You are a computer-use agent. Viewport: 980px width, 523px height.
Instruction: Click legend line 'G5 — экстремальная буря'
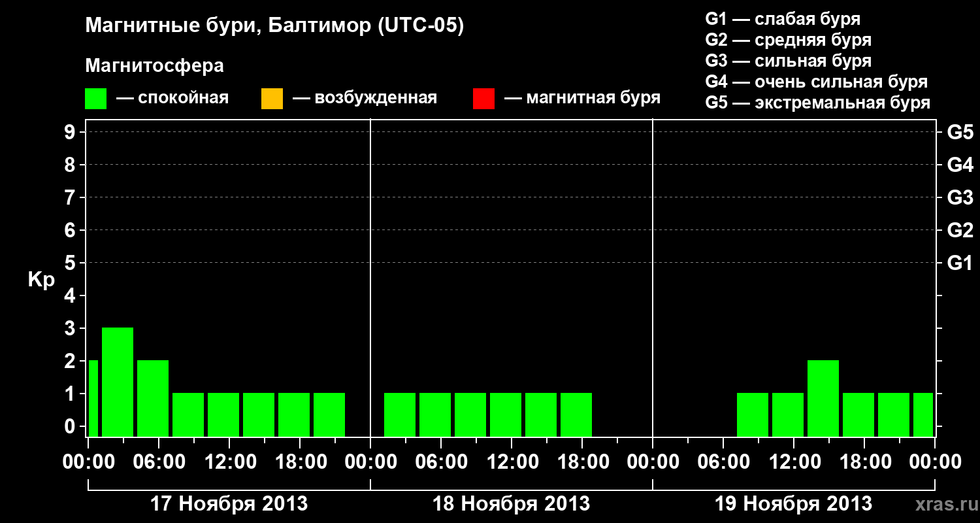[818, 103]
